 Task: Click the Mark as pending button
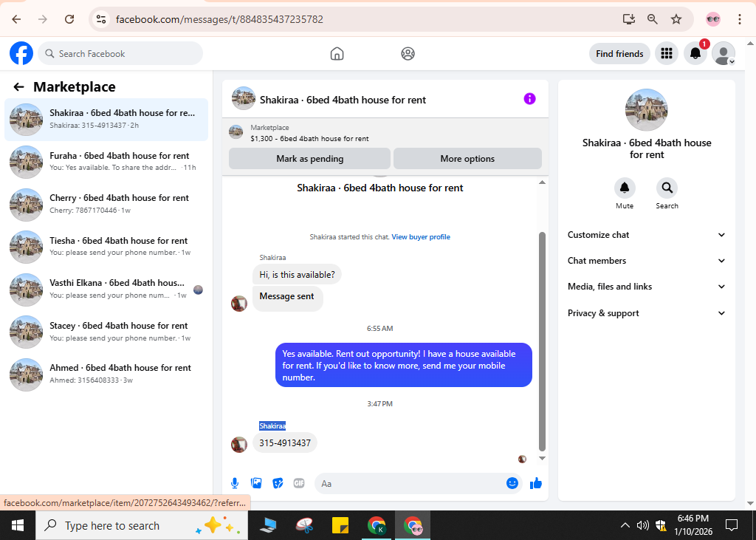[x=309, y=159]
